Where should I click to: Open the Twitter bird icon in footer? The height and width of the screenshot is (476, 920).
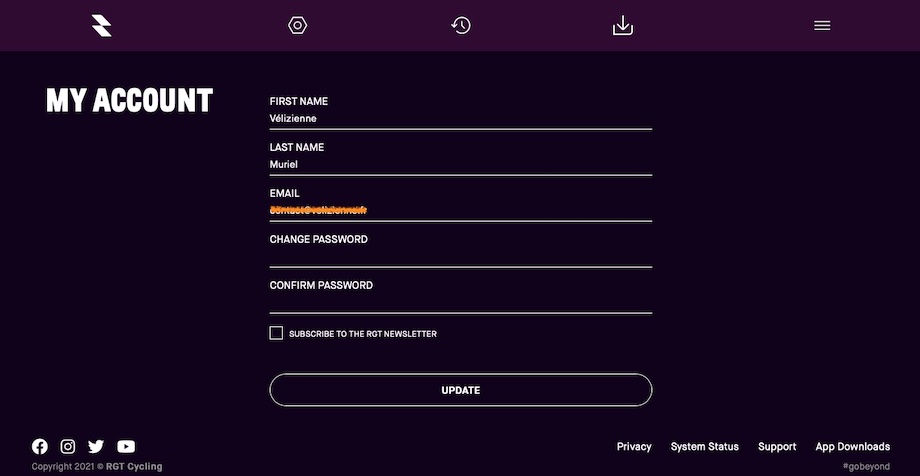96,447
